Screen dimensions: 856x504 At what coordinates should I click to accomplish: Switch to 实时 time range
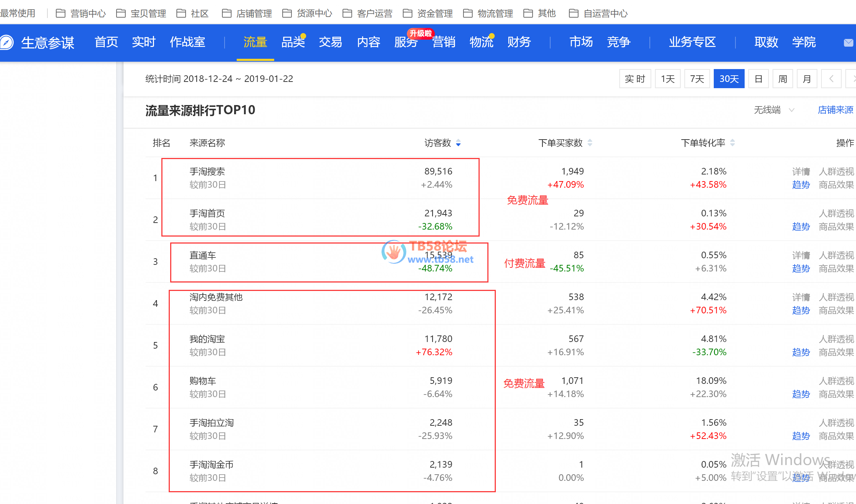635,79
